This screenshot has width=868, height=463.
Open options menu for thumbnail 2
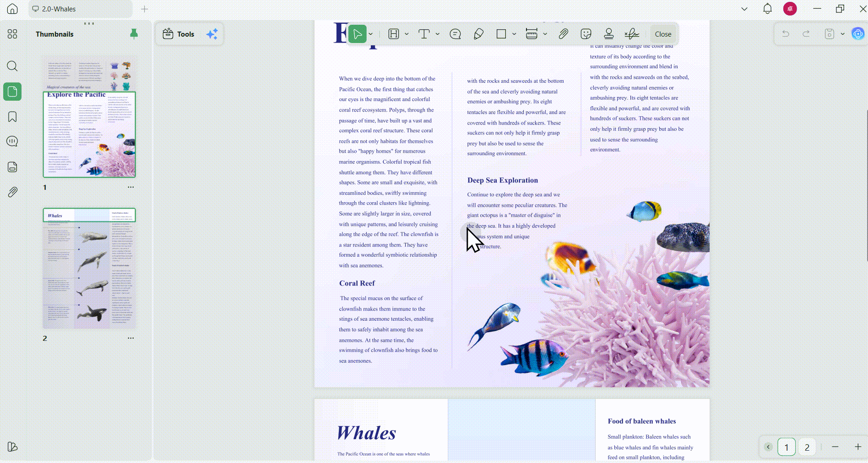click(131, 338)
